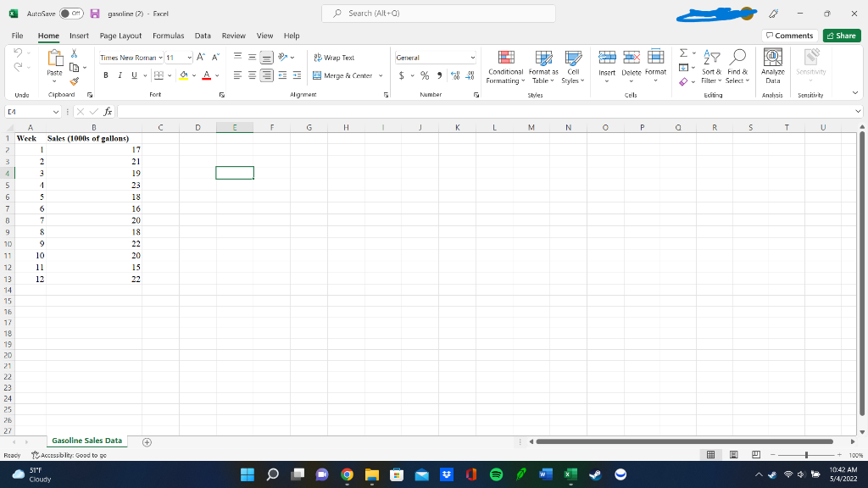The width and height of the screenshot is (868, 488).
Task: Open the General number format dropdown
Action: pos(473,58)
